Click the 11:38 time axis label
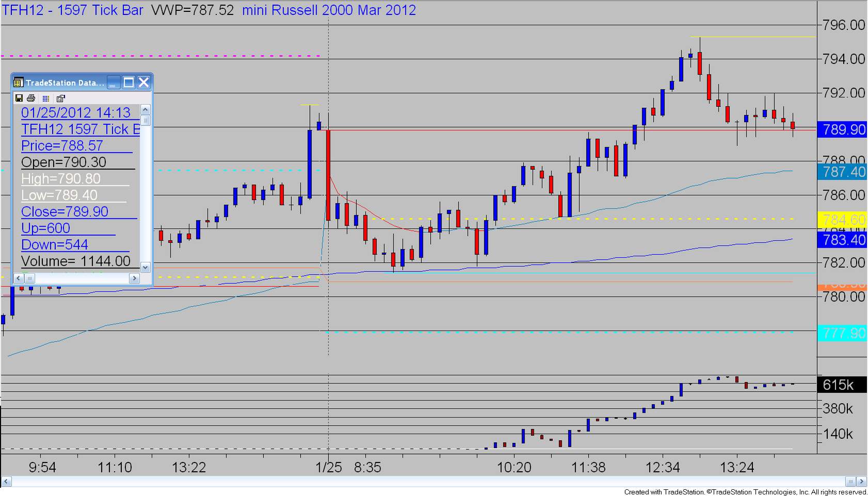Image resolution: width=868 pixels, height=496 pixels. [x=589, y=468]
